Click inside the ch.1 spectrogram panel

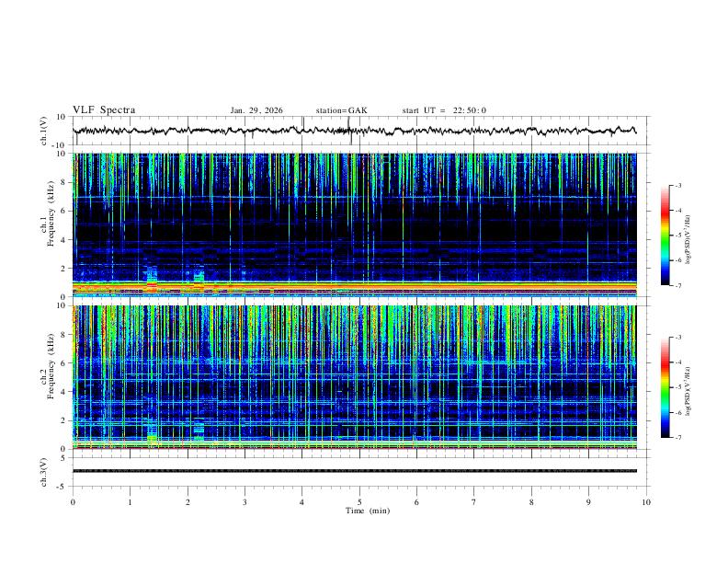pyautogui.click(x=354, y=224)
